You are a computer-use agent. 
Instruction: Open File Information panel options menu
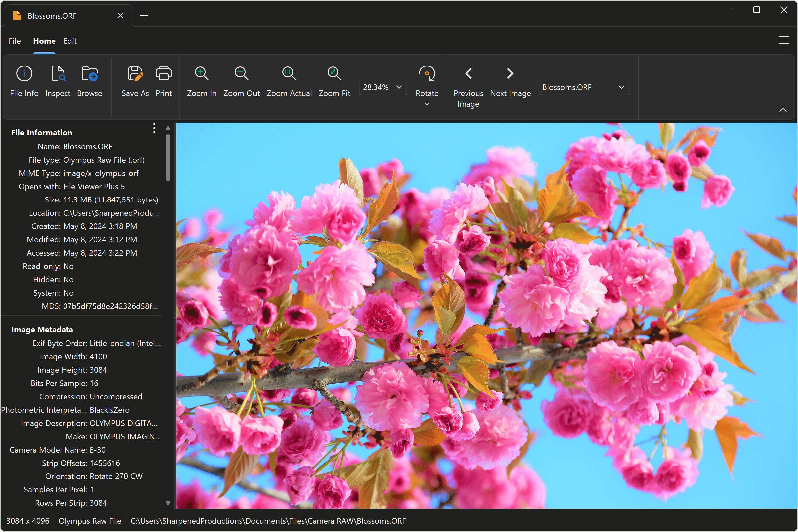click(154, 128)
